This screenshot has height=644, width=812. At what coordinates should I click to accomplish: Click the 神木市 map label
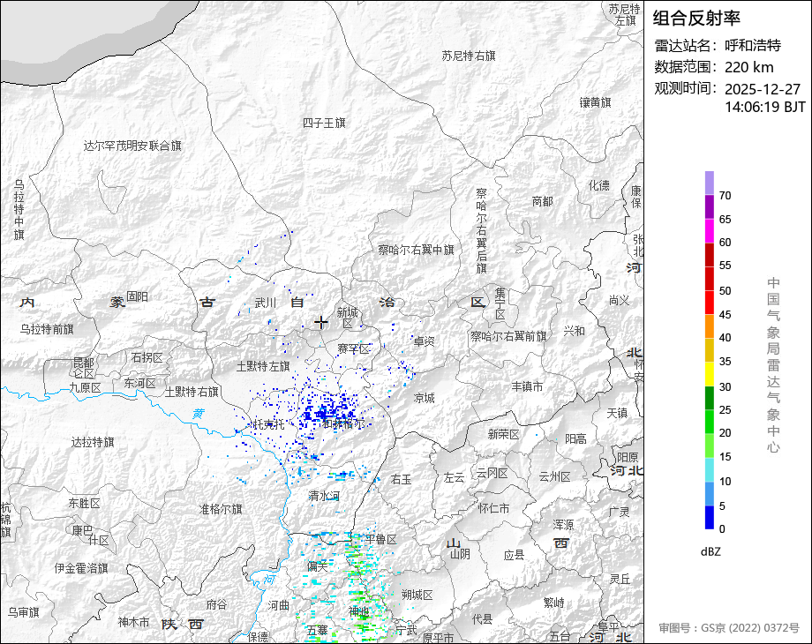click(x=133, y=622)
